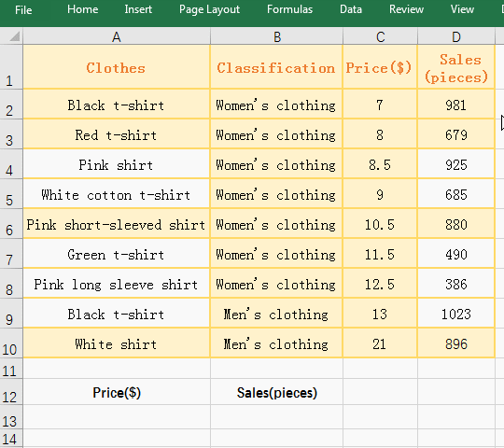Click the price cell showing 8.5
Viewport: 504px width, 448px height.
[380, 164]
